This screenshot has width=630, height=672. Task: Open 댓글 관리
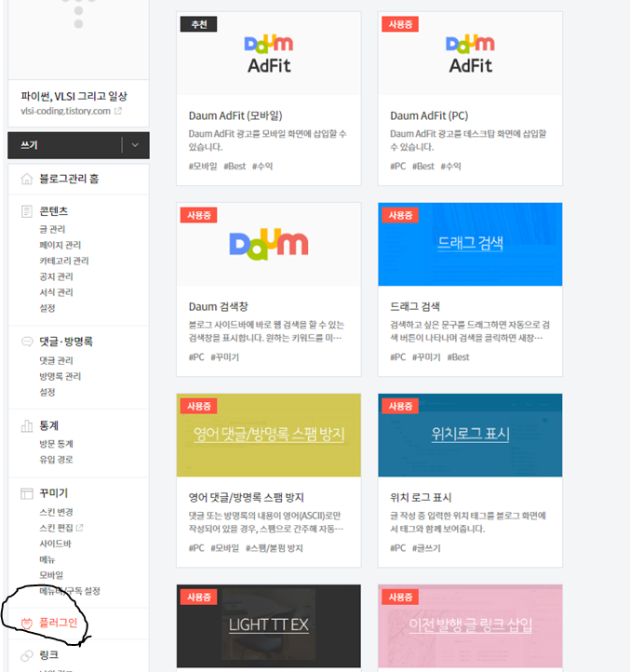(x=56, y=360)
